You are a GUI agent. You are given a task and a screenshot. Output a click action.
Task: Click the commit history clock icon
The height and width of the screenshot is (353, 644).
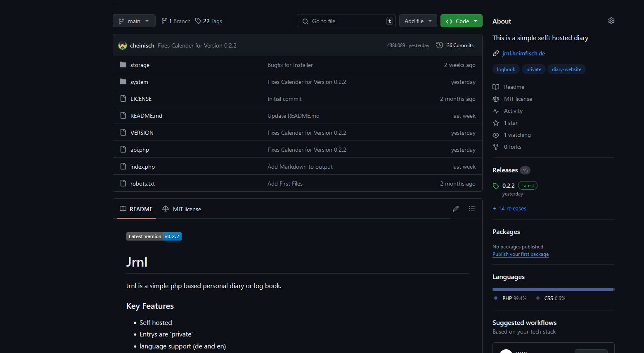[439, 45]
